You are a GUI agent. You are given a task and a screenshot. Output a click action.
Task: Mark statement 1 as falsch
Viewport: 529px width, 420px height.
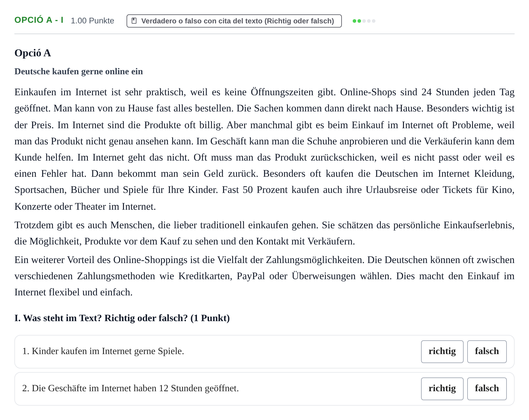(487, 351)
